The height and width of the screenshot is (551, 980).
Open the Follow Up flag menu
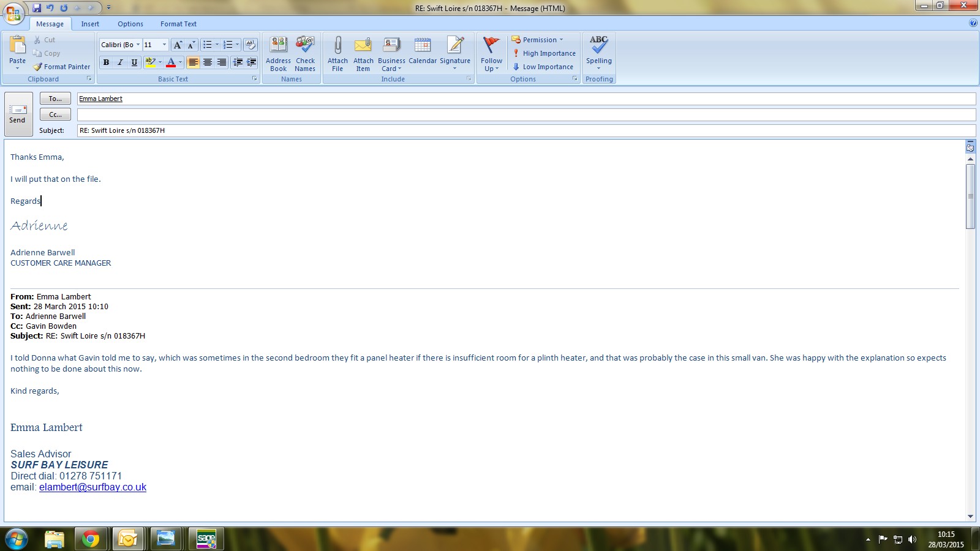click(x=491, y=54)
